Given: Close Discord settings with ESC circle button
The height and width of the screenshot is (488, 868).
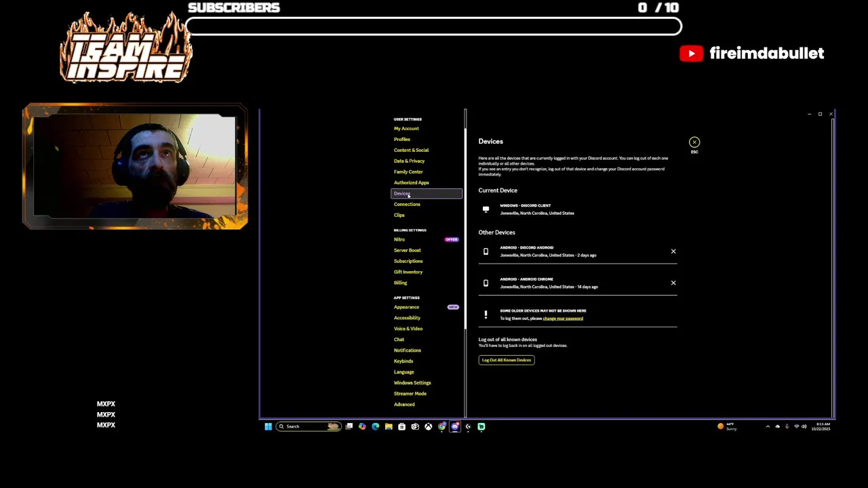Looking at the screenshot, I should pos(694,142).
